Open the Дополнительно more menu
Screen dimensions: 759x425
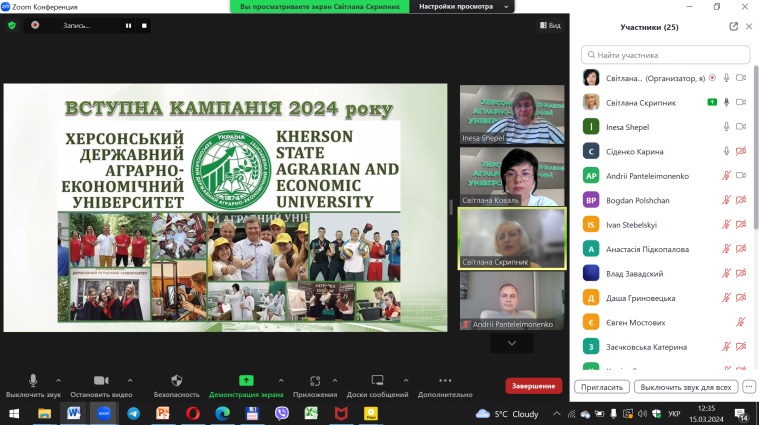pyautogui.click(x=445, y=386)
